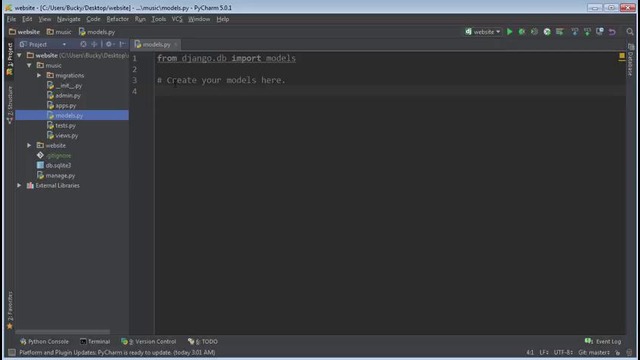The height and width of the screenshot is (360, 640).
Task: Open the website run configuration dropdown
Action: 482,31
